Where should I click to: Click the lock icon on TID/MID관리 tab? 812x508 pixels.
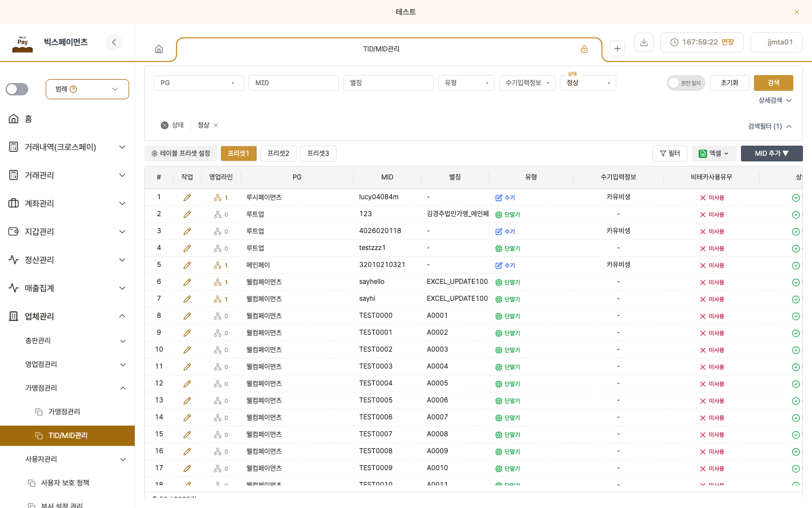[584, 49]
